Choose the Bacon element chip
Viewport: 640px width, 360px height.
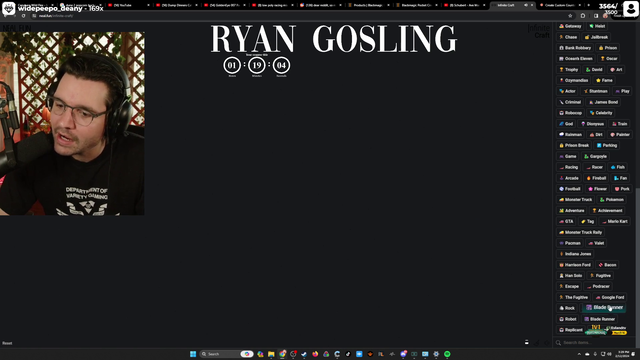point(607,265)
